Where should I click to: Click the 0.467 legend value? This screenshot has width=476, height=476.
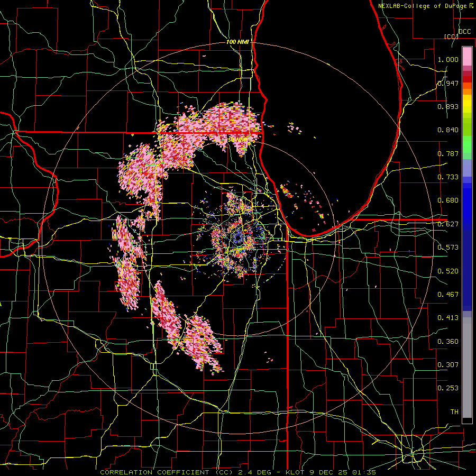pos(448,295)
